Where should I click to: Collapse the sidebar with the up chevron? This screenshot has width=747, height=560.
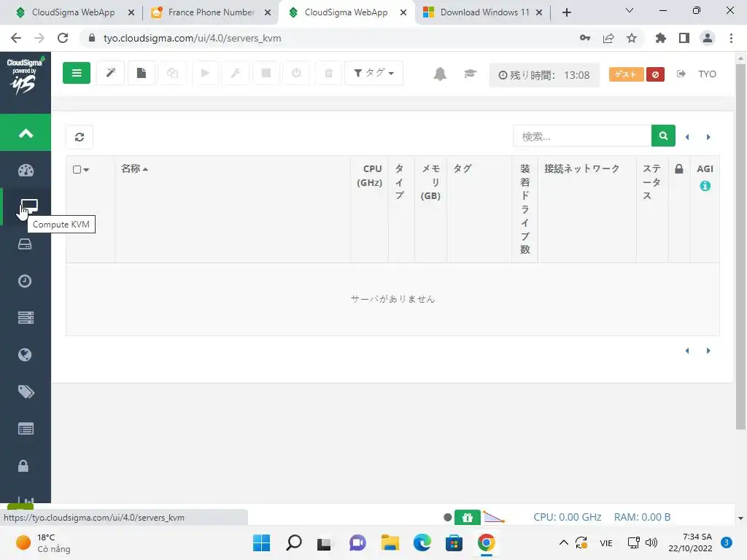26,133
